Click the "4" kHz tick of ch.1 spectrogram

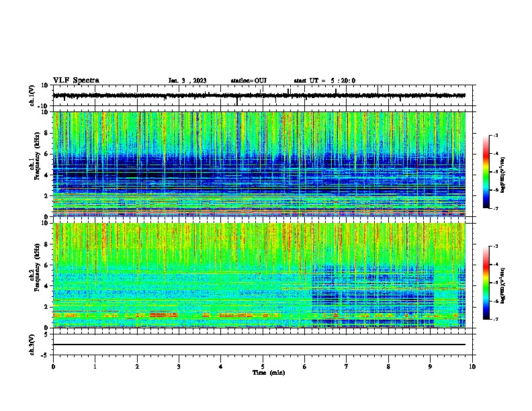tap(46, 175)
